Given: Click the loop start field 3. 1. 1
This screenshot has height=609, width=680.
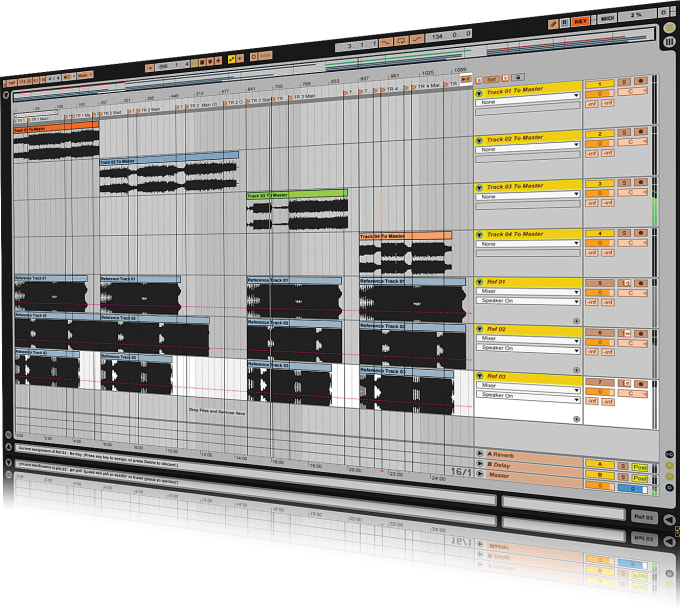Looking at the screenshot, I should tap(356, 45).
